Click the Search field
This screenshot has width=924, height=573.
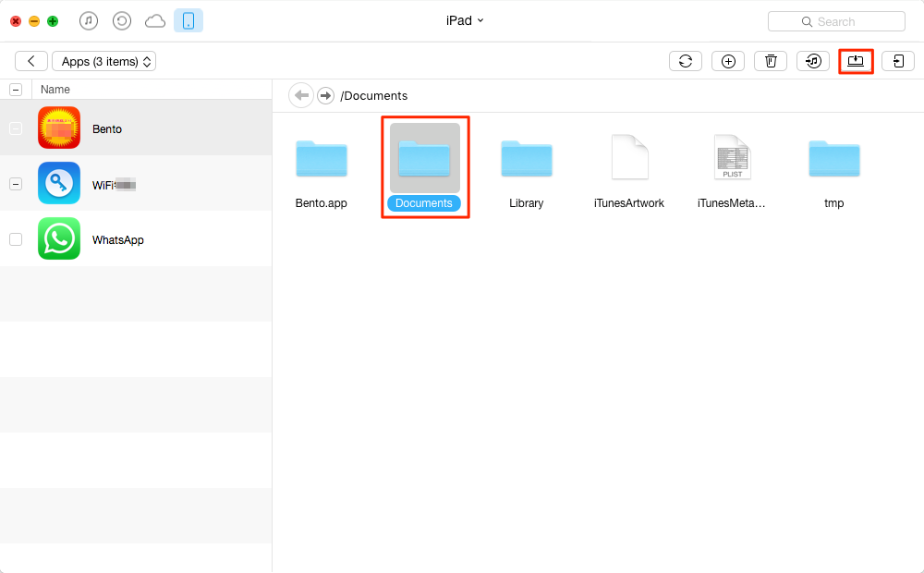pos(836,21)
